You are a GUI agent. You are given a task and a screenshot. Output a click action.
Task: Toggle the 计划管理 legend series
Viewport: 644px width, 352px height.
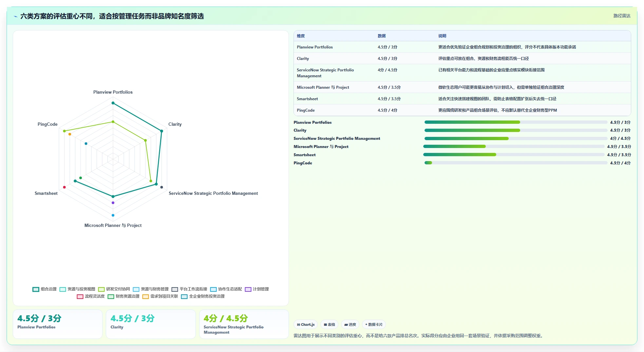pos(257,289)
